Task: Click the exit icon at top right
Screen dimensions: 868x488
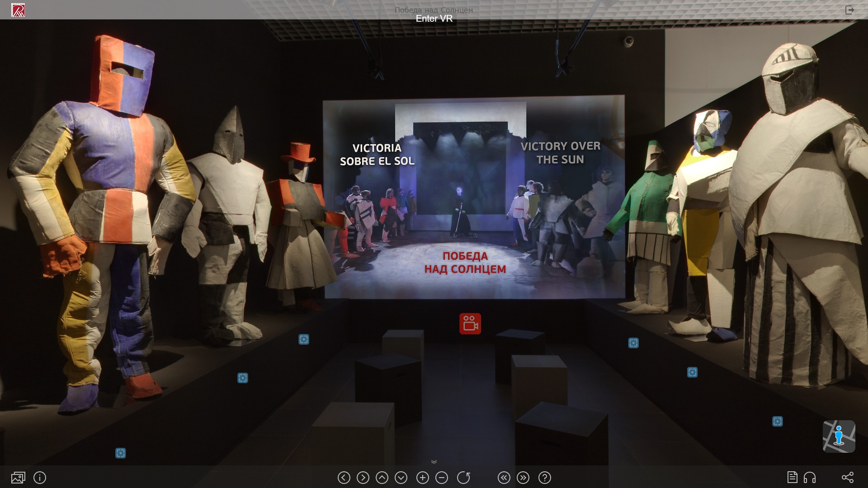Action: coord(849,10)
